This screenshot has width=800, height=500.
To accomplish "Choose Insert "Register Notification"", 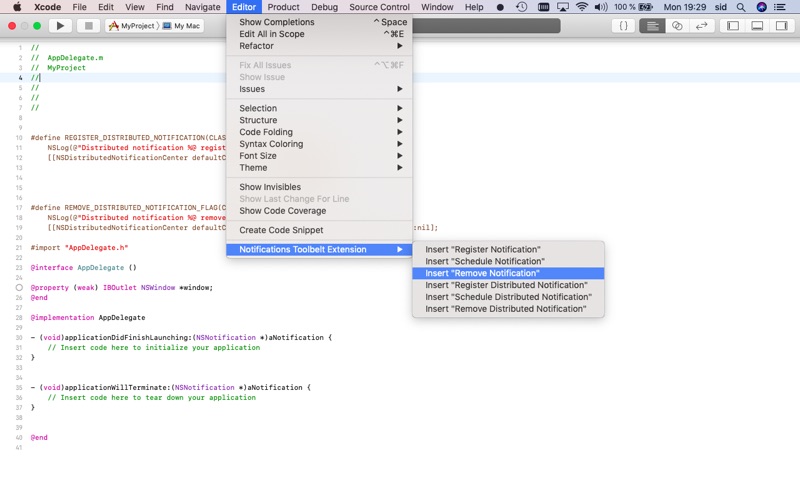I will pos(508,249).
